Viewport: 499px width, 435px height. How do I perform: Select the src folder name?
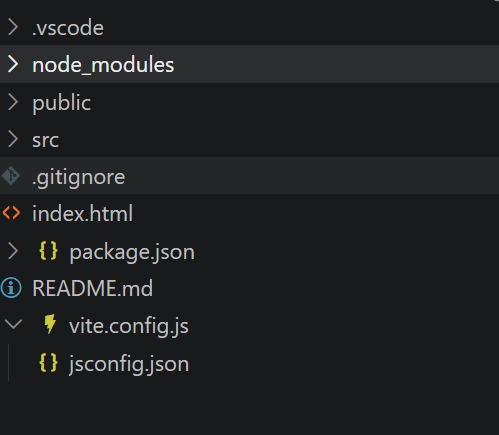point(45,140)
